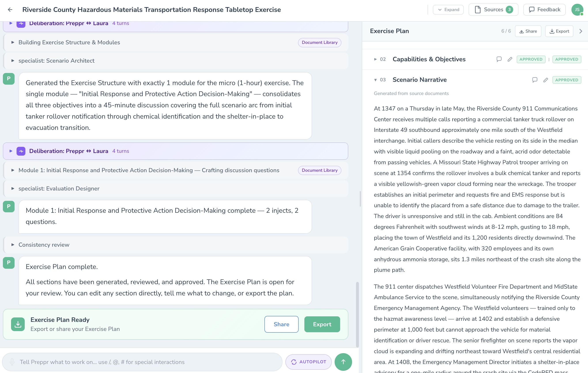Open the Sources panel
Image resolution: width=588 pixels, height=373 pixels.
click(x=493, y=10)
